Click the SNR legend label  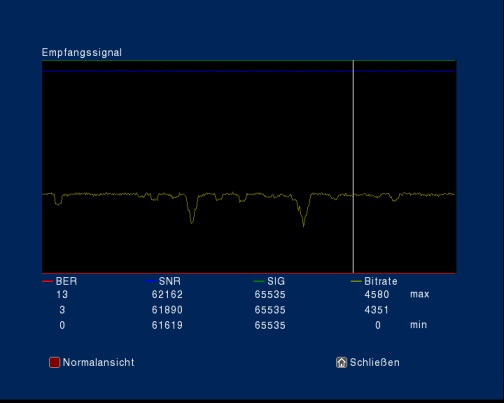170,281
